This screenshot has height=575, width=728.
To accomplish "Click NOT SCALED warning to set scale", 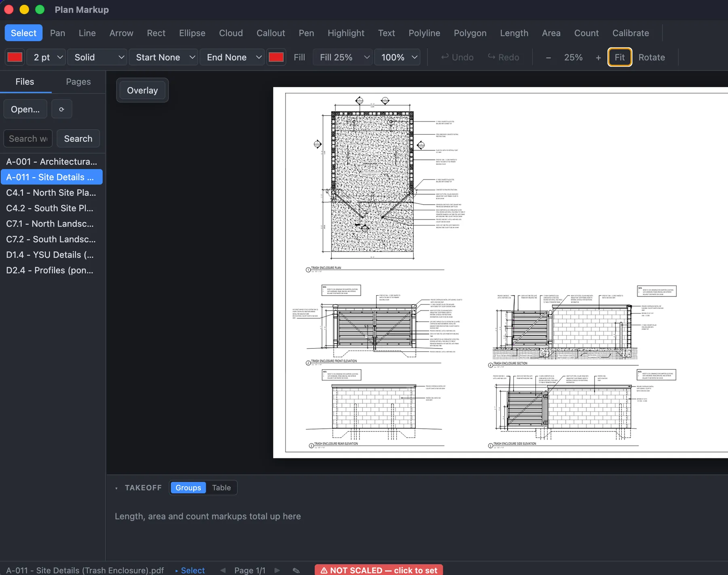I will 379,570.
